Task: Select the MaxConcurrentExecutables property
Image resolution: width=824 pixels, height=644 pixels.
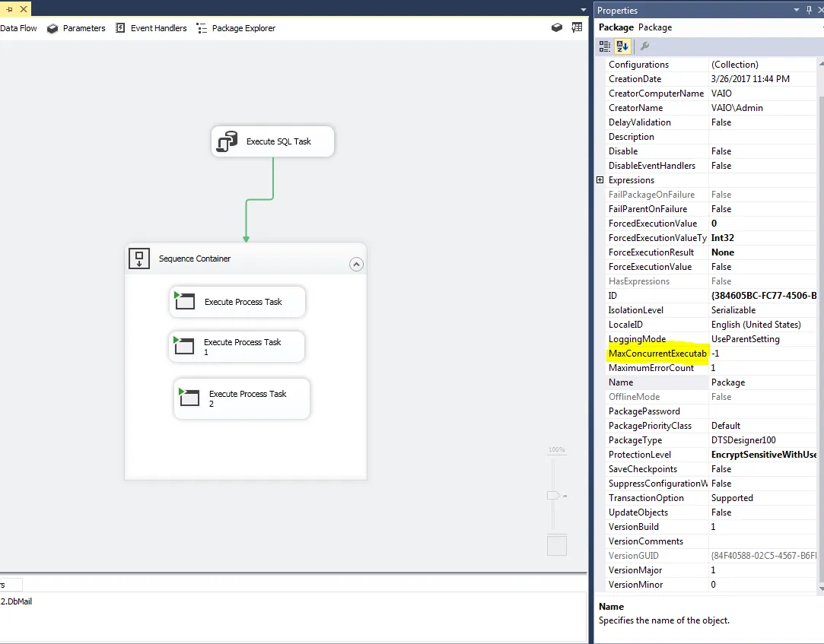Action: [x=657, y=354]
